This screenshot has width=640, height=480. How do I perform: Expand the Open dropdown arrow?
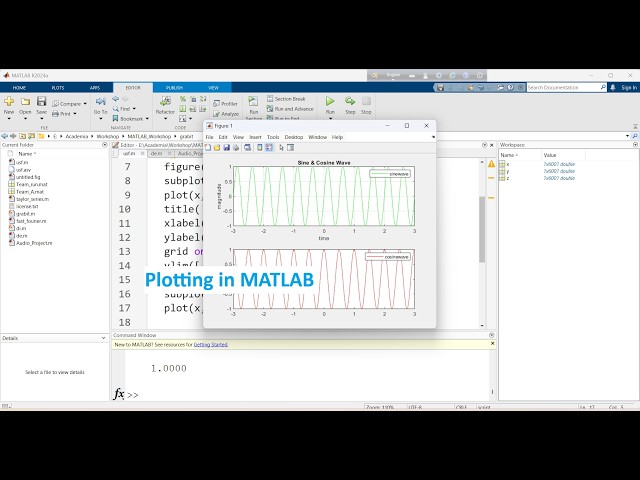click(25, 119)
